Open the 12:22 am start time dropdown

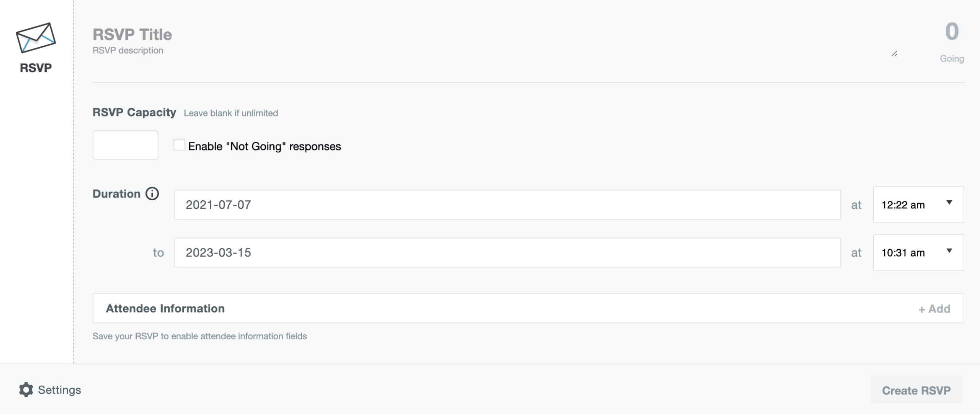[918, 205]
